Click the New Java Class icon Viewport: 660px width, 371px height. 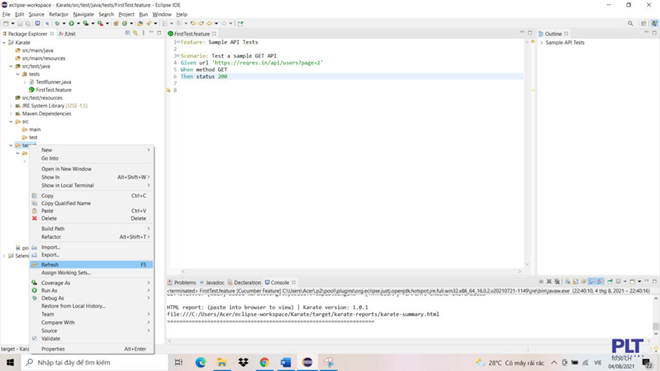tap(124, 24)
